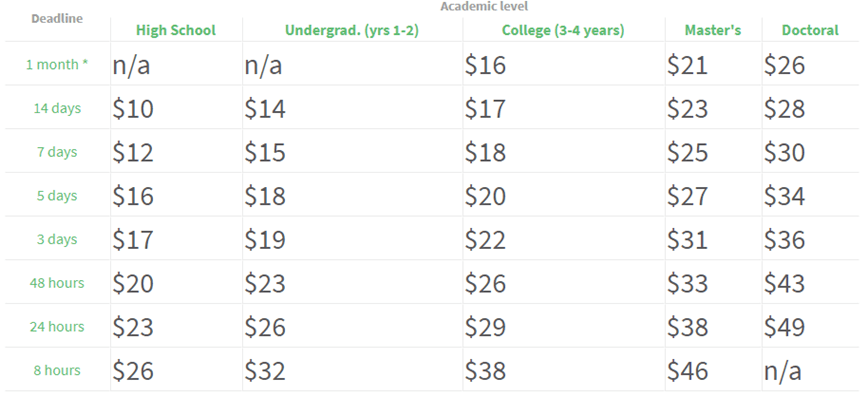
Task: Click the Master's column header
Action: (713, 30)
